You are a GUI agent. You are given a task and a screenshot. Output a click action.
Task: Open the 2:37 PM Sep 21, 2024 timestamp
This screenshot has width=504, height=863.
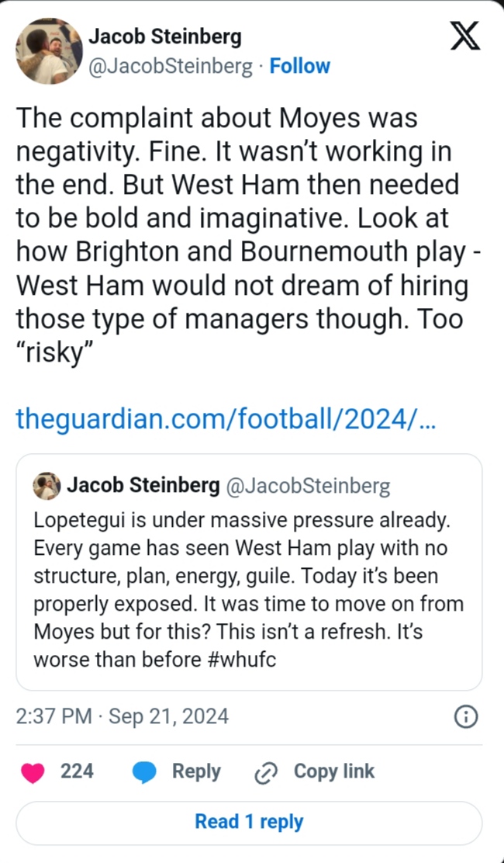pos(122,716)
